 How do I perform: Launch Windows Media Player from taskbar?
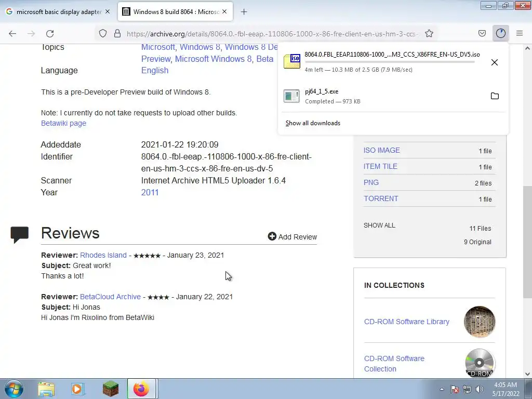click(78, 389)
